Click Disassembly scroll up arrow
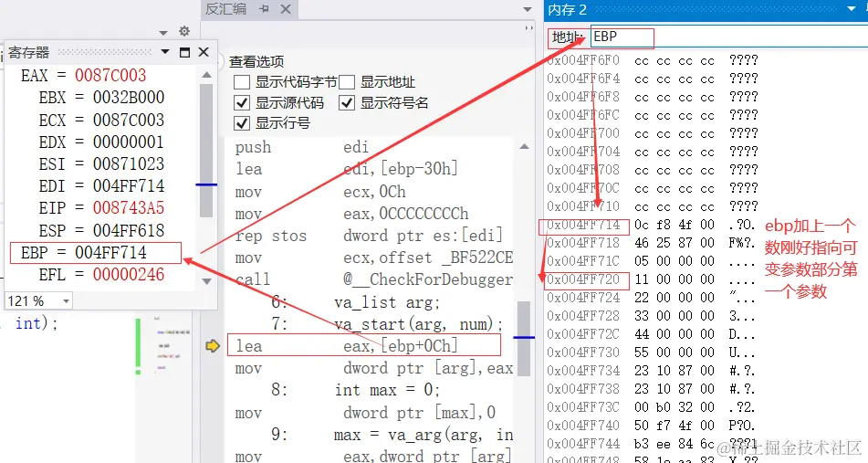The image size is (868, 463). coord(524,147)
